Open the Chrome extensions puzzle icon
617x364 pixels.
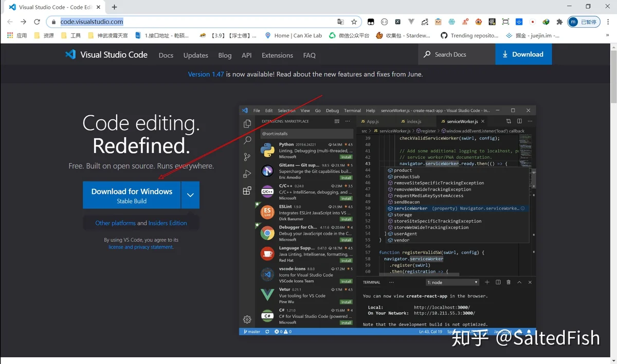pos(559,22)
